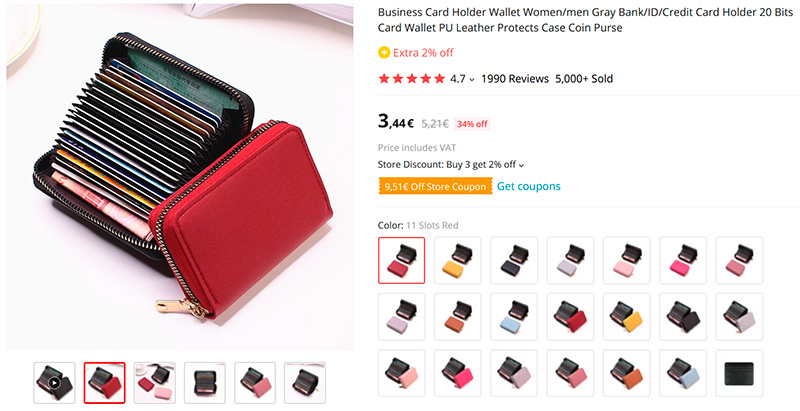Click the main red wallet product image
Image resolution: width=800 pixels, height=411 pixels.
coord(180,177)
